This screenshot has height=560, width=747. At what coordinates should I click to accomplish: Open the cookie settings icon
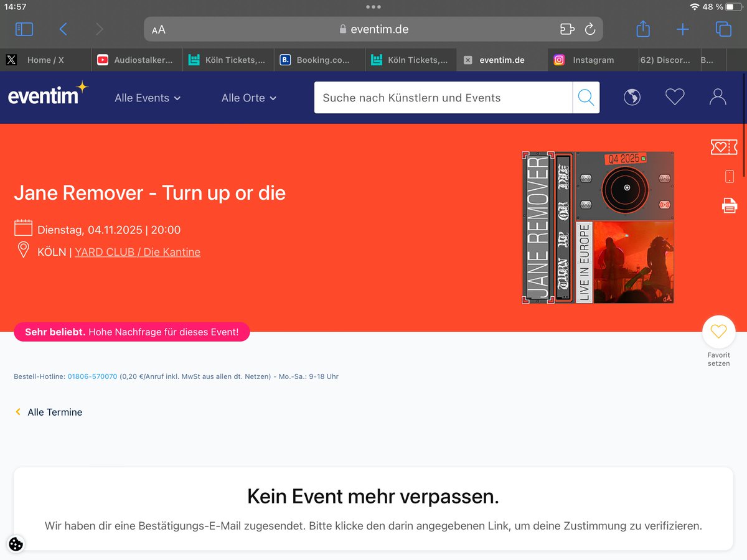16,544
